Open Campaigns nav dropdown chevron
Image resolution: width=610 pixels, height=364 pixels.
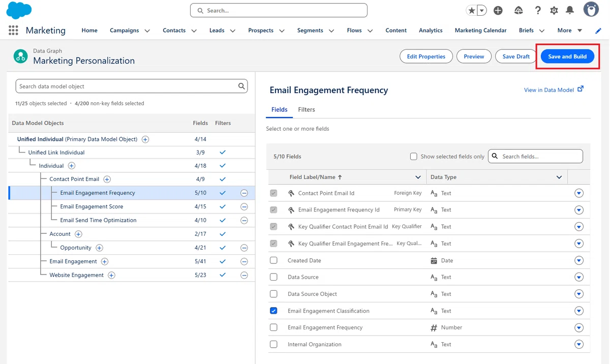(147, 31)
